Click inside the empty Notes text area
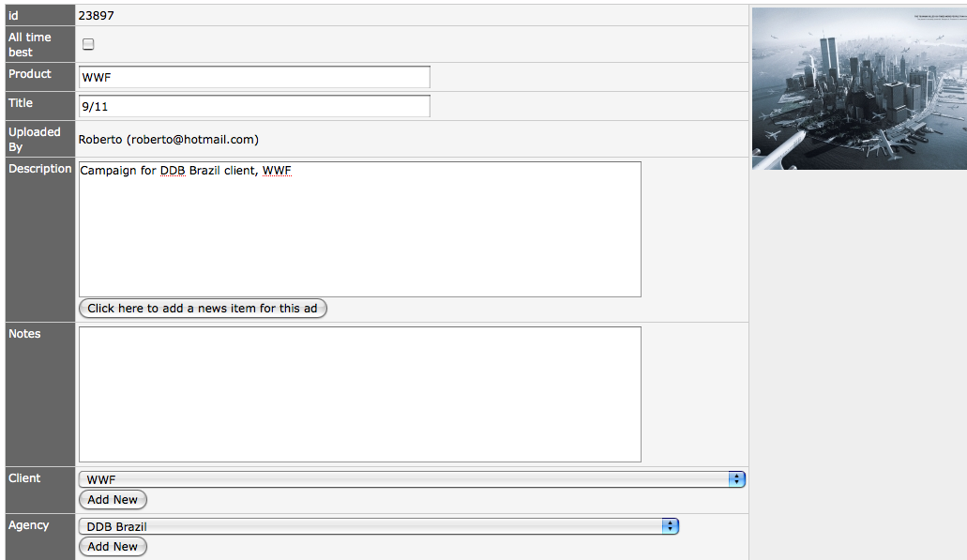This screenshot has width=967, height=560. tap(360, 394)
